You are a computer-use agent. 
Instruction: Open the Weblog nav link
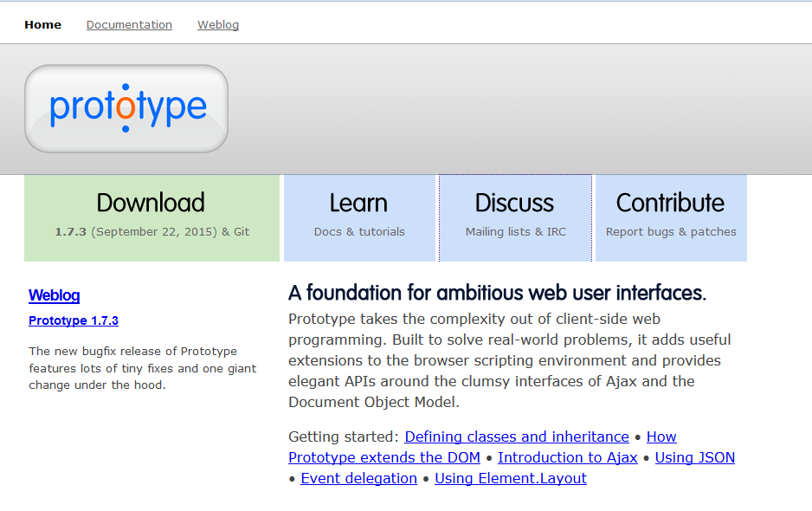click(x=218, y=25)
